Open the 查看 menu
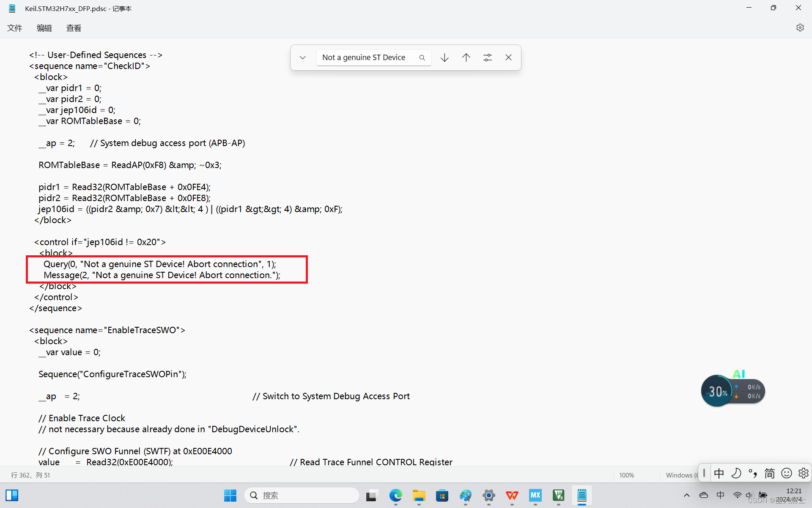The image size is (812, 508). 74,28
